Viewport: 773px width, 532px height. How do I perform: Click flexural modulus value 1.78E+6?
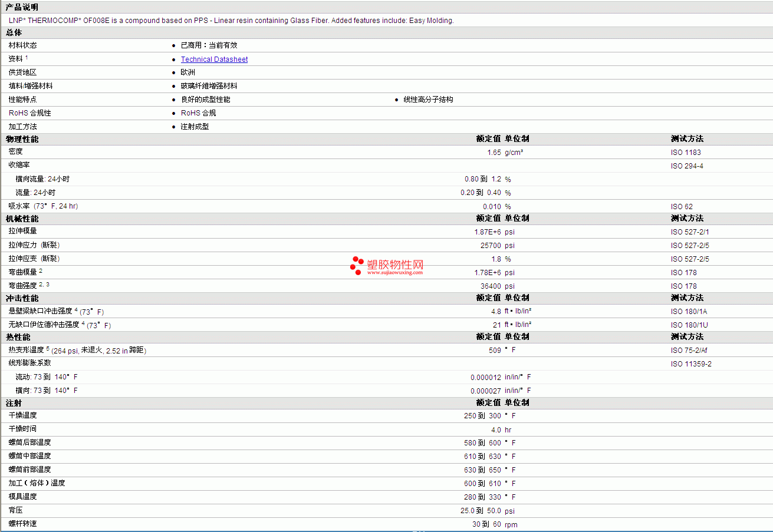488,273
